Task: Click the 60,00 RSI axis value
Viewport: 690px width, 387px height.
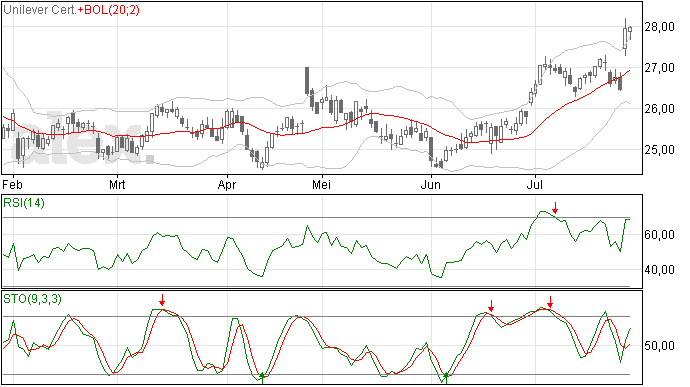Action: [x=659, y=235]
